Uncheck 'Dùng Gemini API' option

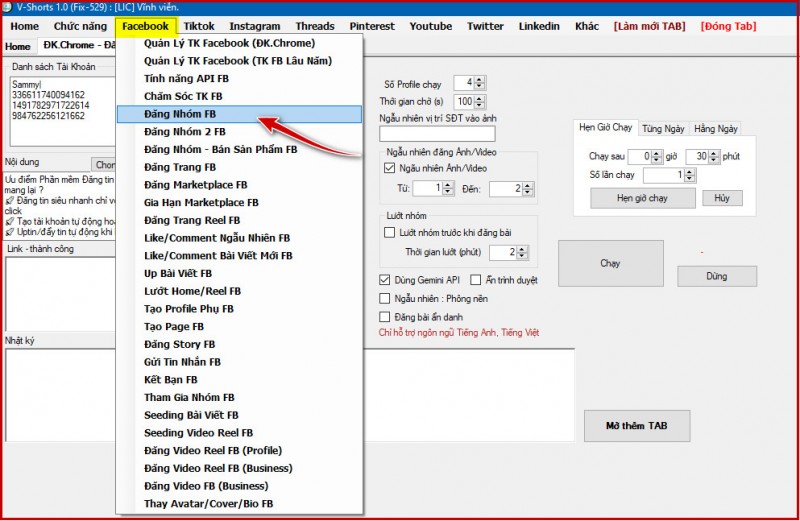[x=386, y=280]
